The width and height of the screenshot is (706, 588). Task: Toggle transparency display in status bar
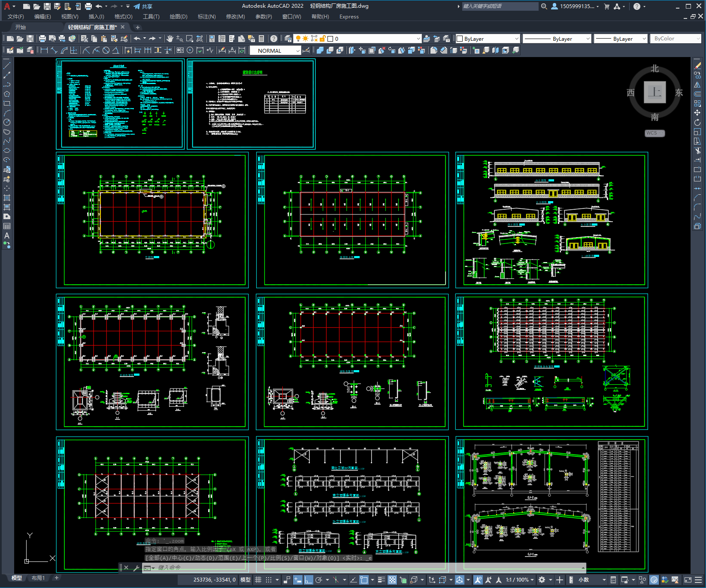(x=392, y=580)
